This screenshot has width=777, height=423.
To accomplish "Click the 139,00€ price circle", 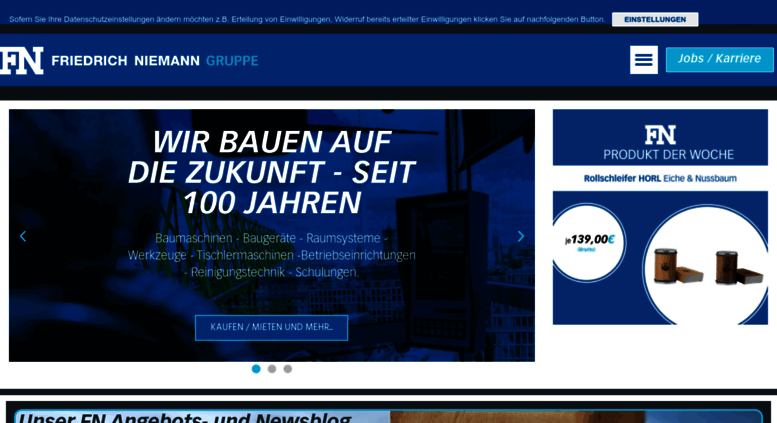I will pos(589,243).
